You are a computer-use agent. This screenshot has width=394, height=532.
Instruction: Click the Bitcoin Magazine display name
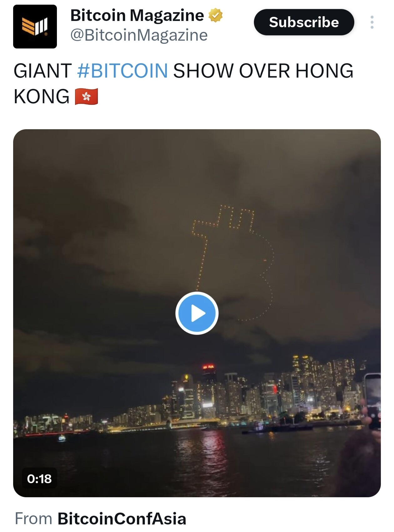pos(137,15)
